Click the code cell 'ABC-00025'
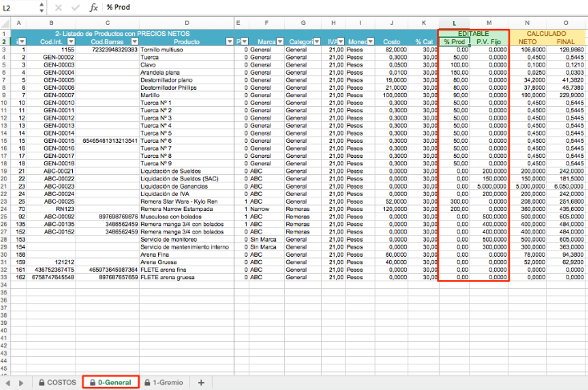 pyautogui.click(x=51, y=201)
